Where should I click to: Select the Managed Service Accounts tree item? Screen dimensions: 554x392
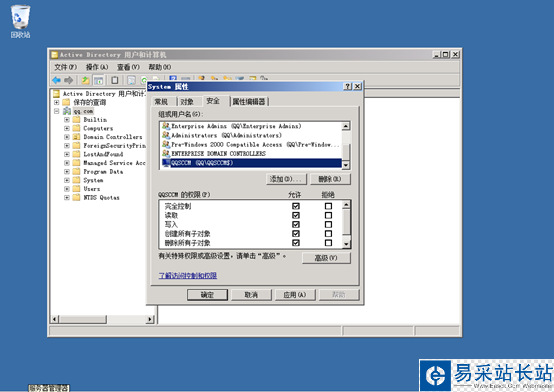pyautogui.click(x=114, y=163)
